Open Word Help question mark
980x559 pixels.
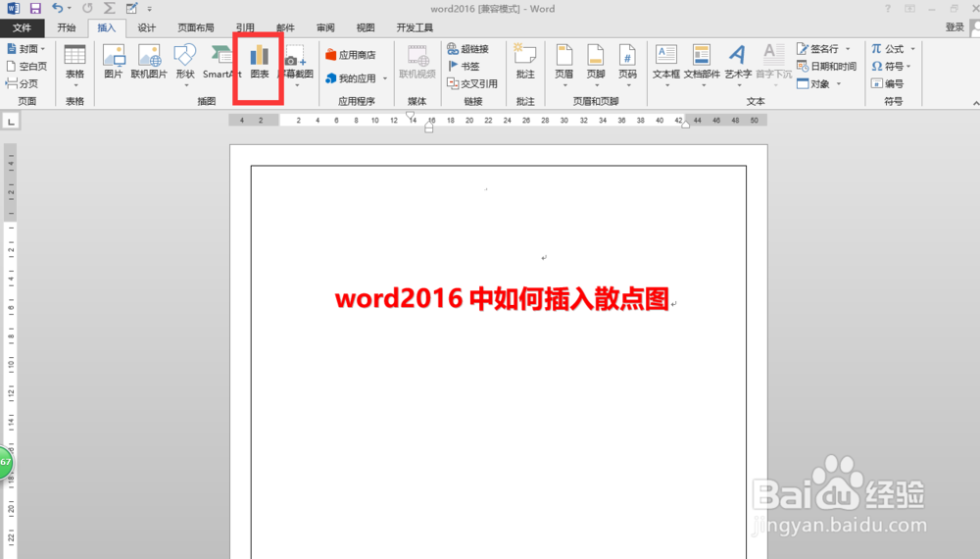pos(888,9)
